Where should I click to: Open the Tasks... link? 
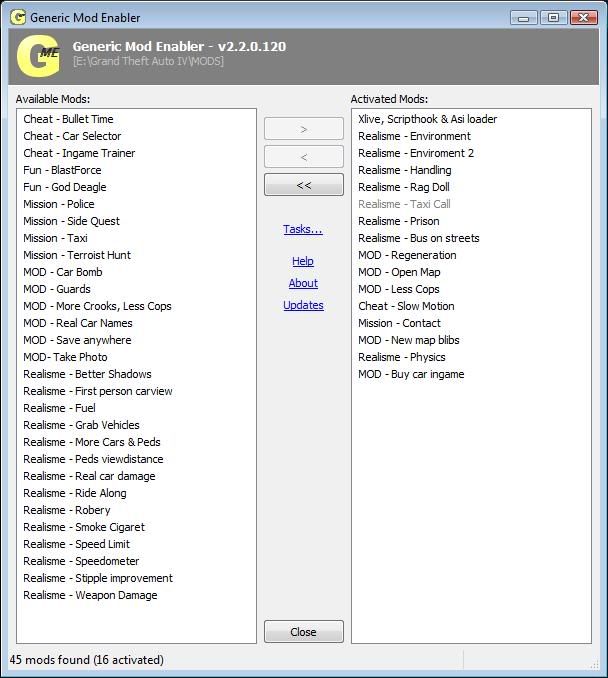(303, 229)
